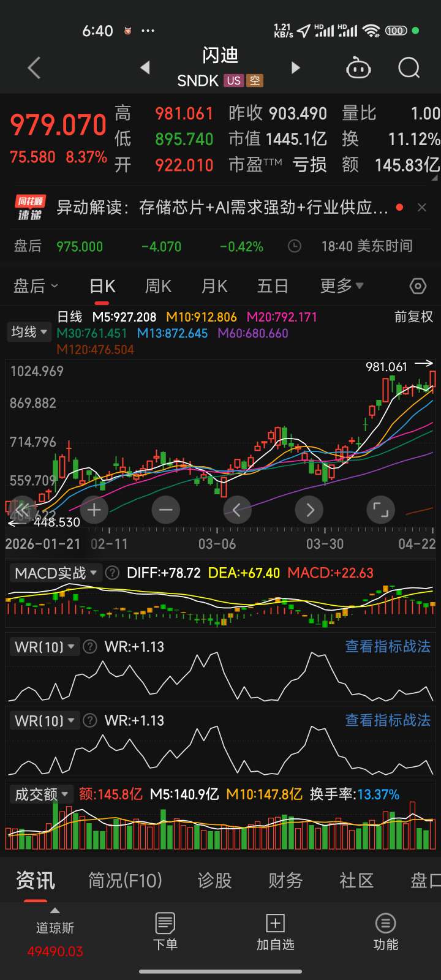Screen dimensions: 441x980
Task: Tap the M120:476.504 average label
Action: click(x=95, y=349)
